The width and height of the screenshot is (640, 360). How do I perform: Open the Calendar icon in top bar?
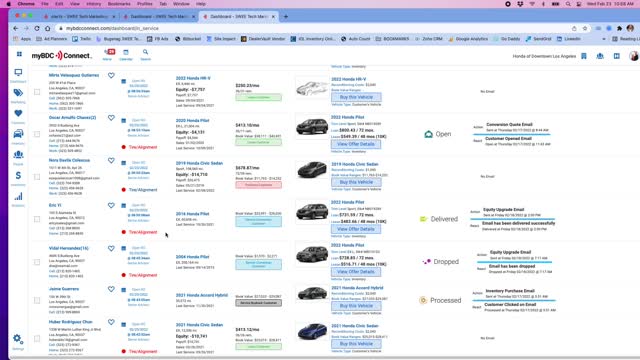coord(126,52)
